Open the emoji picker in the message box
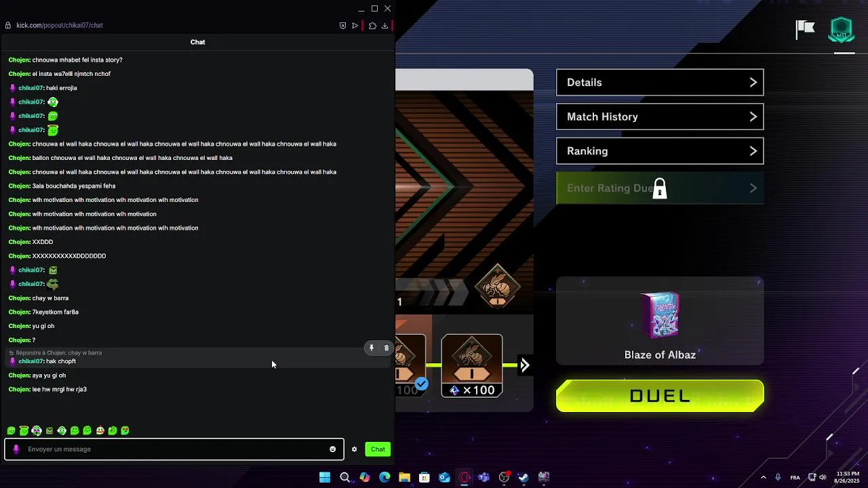 [332, 449]
